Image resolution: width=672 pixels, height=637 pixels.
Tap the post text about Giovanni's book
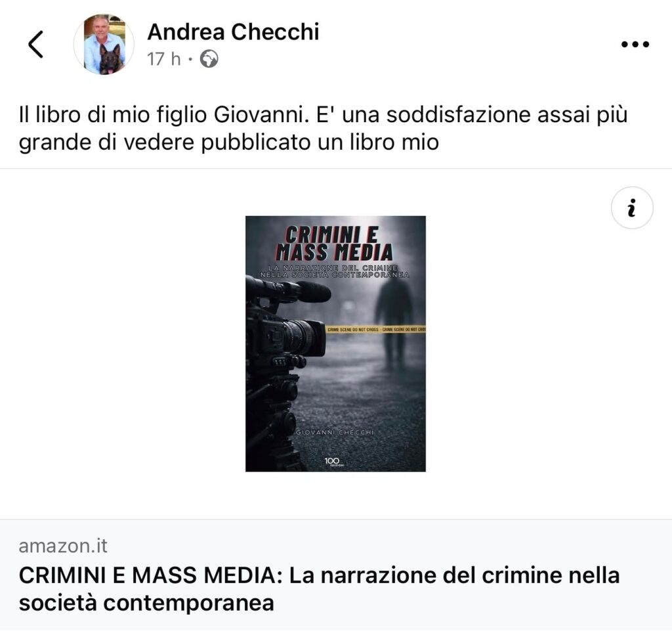pyautogui.click(x=323, y=128)
